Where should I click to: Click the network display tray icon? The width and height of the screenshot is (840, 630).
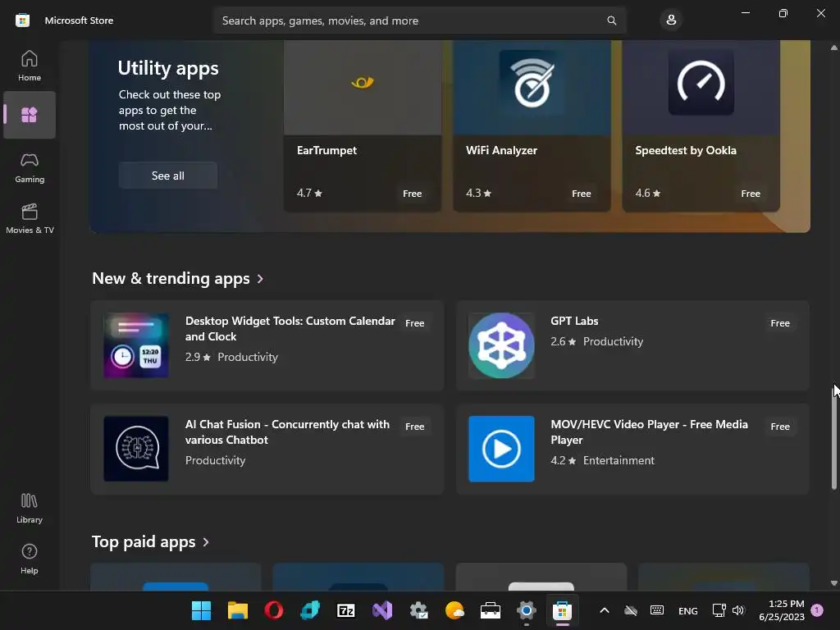[x=719, y=610]
